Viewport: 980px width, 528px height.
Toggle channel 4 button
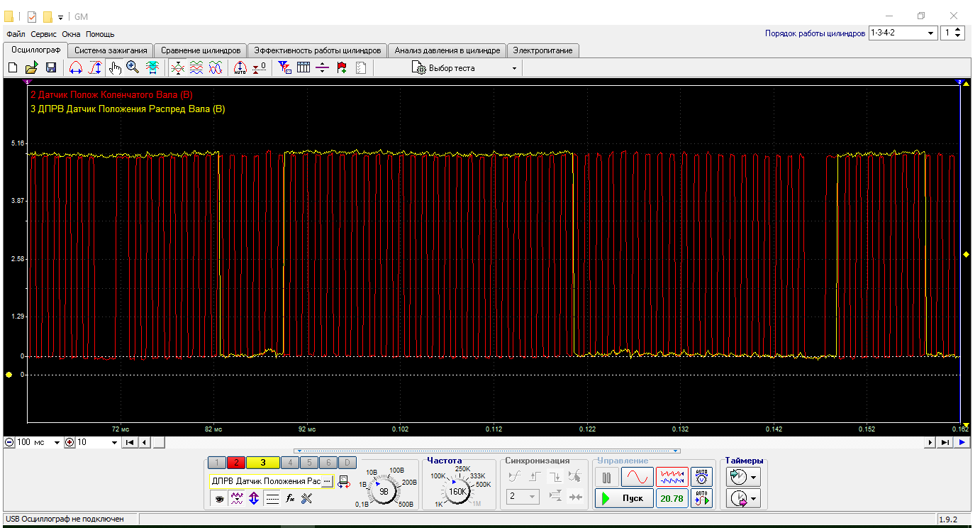[289, 463]
